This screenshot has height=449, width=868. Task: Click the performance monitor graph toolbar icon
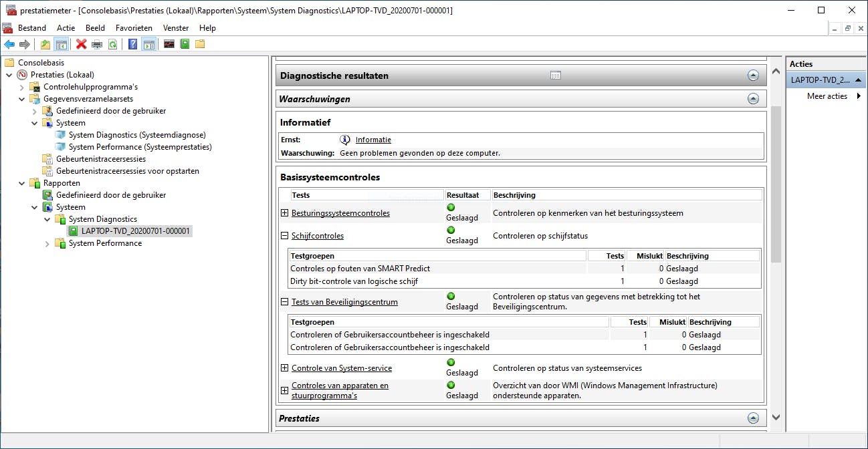(169, 44)
